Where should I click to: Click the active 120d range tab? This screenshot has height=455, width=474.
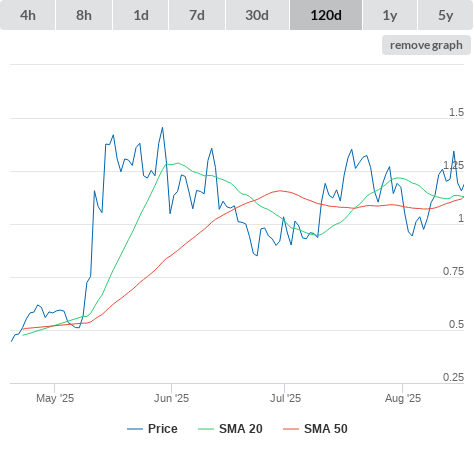click(x=326, y=15)
